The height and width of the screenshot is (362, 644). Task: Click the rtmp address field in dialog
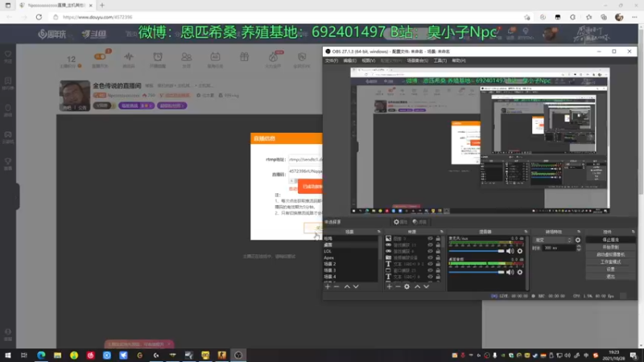tap(305, 159)
